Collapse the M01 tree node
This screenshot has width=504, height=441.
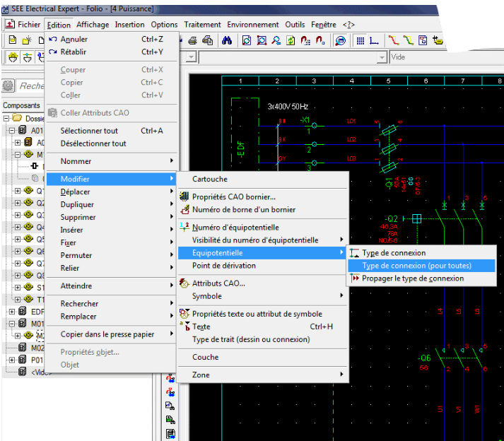click(12, 324)
